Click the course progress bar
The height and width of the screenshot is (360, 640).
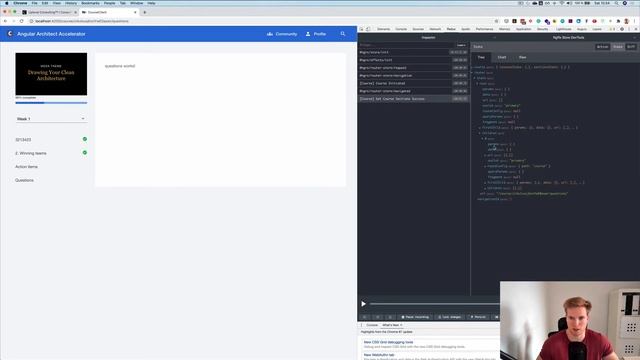coord(51,103)
